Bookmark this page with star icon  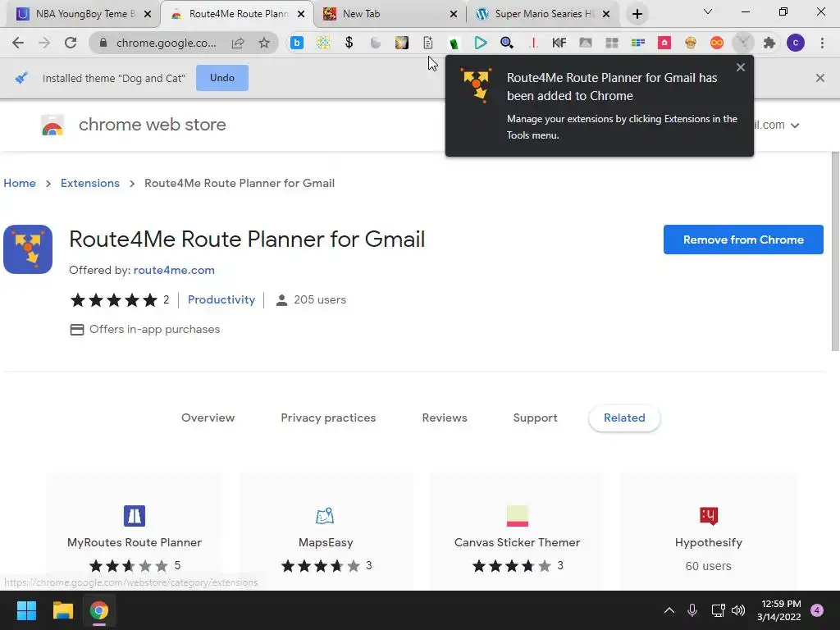[264, 43]
